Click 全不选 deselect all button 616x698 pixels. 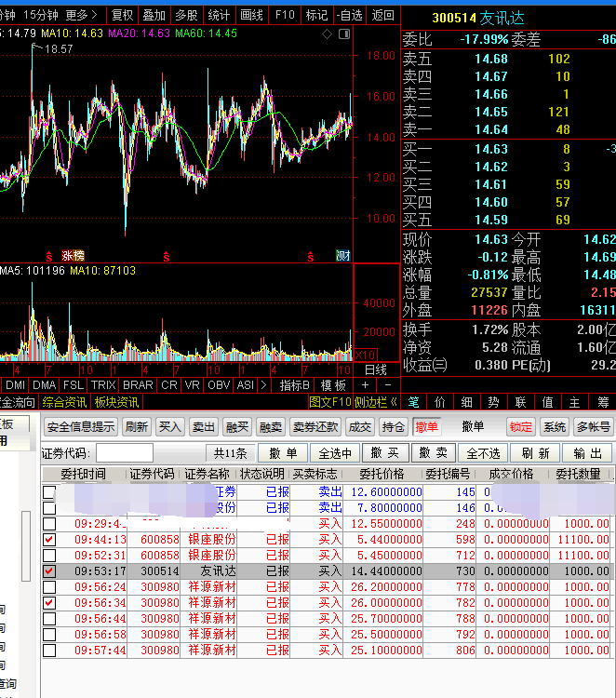point(483,453)
